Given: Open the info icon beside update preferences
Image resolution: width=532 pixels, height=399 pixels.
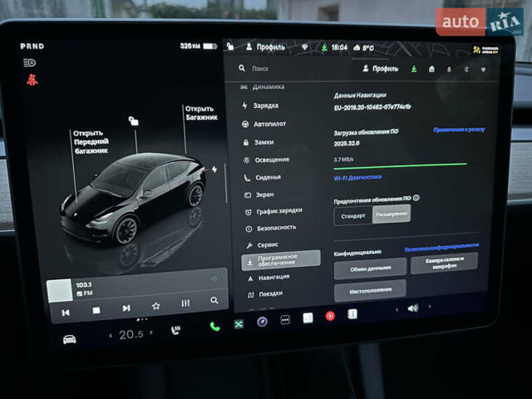Looking at the screenshot, I should coord(416,198).
